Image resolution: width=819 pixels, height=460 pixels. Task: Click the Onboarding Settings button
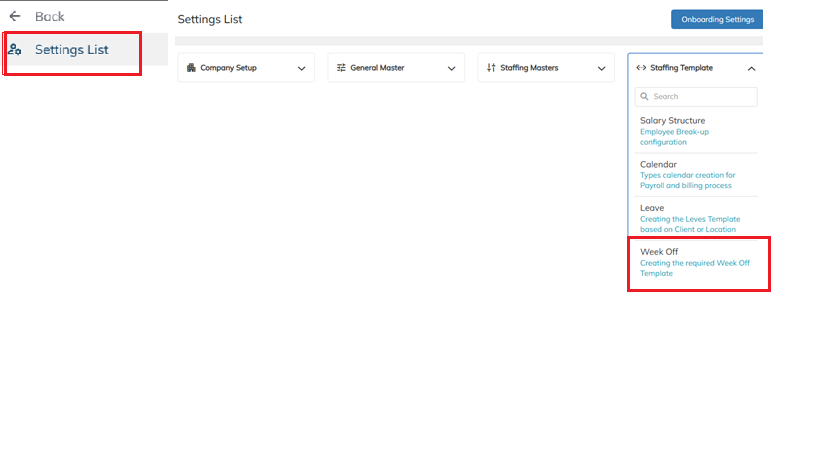(717, 19)
